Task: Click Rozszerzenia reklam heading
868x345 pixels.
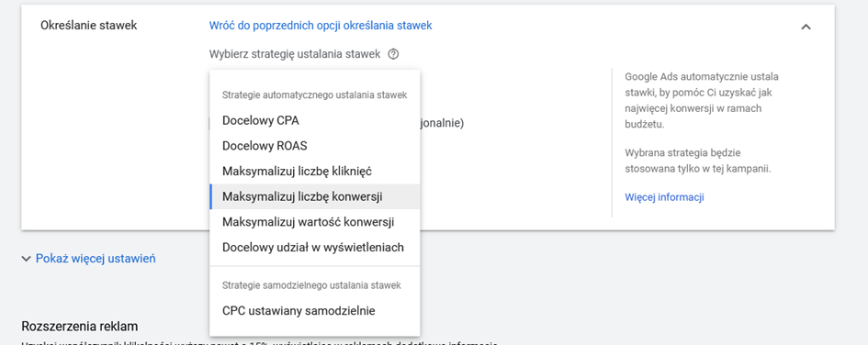Action: pyautogui.click(x=79, y=327)
